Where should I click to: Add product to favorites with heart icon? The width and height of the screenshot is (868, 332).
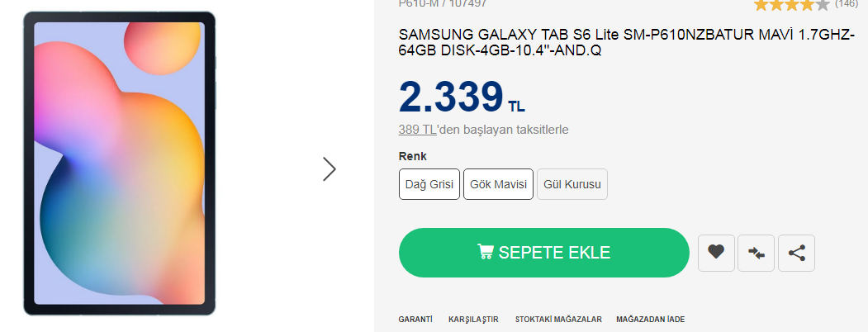(x=716, y=253)
